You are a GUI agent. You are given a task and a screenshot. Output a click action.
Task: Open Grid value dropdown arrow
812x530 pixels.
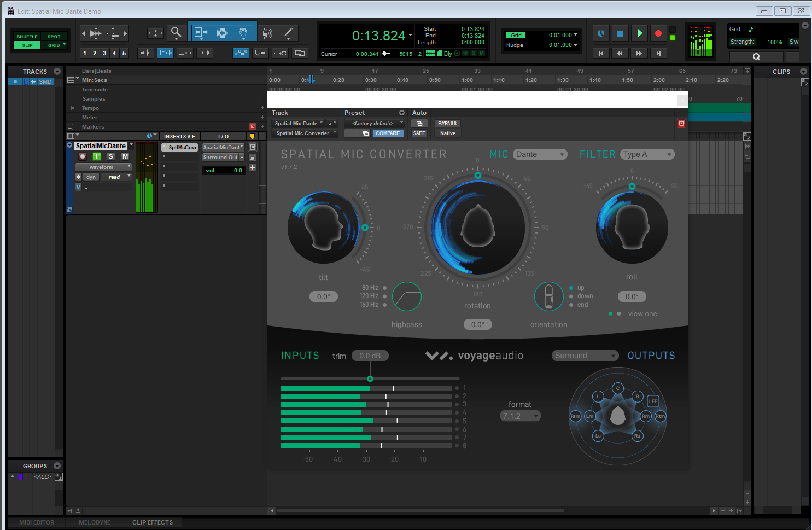576,35
